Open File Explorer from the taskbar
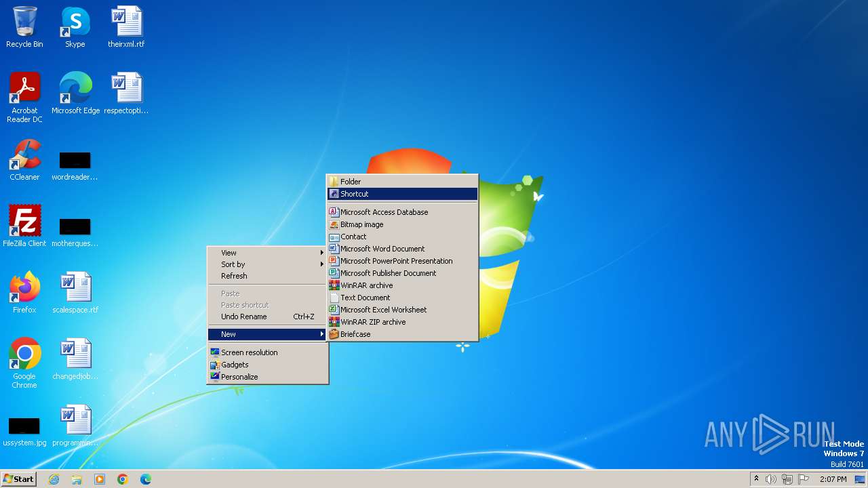Image resolution: width=868 pixels, height=488 pixels. coord(77,479)
